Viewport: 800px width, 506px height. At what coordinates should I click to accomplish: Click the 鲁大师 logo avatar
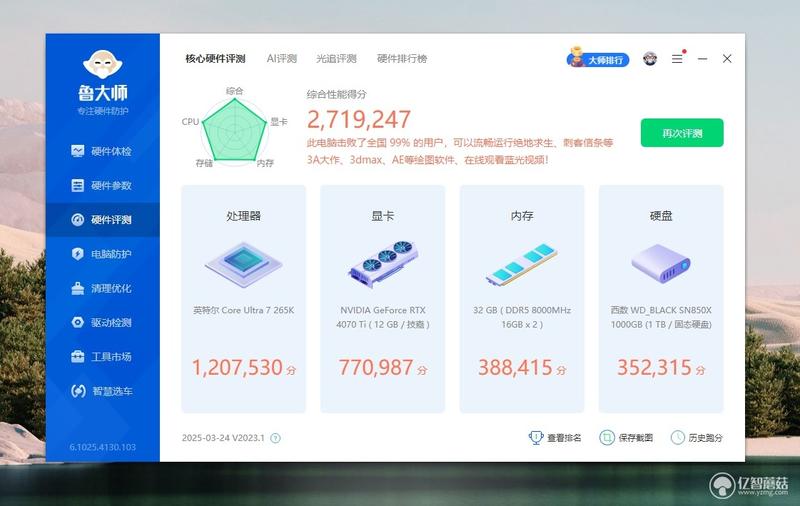[103, 64]
